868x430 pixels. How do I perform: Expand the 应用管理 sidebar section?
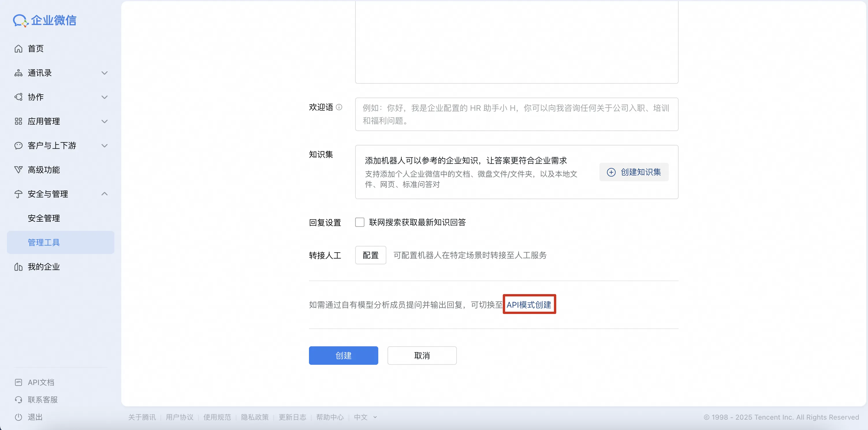click(105, 121)
